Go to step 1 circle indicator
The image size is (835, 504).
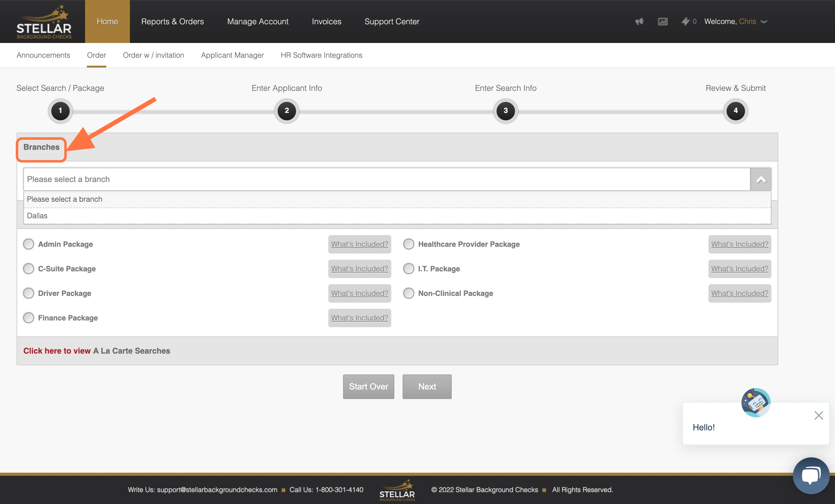click(60, 111)
